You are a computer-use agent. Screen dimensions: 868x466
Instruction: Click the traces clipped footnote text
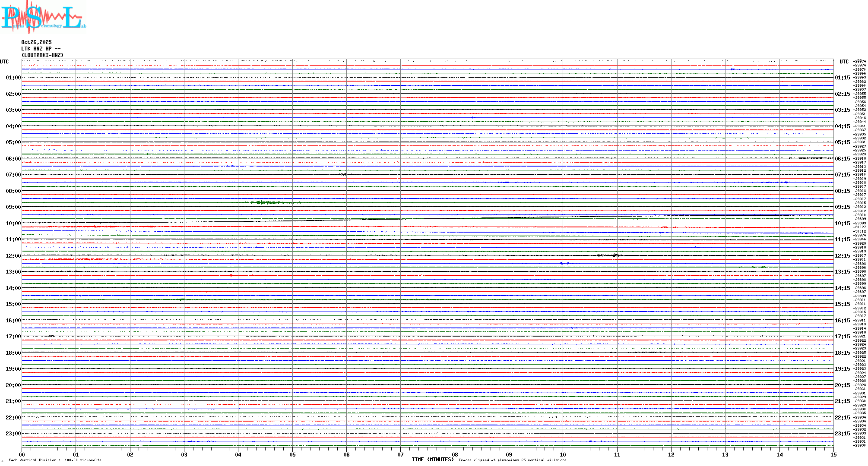point(512,460)
